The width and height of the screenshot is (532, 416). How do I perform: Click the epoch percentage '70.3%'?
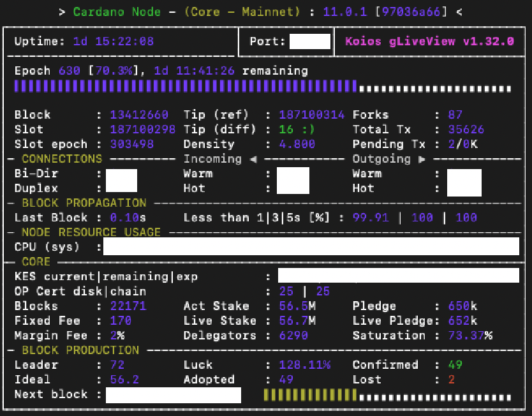point(114,71)
